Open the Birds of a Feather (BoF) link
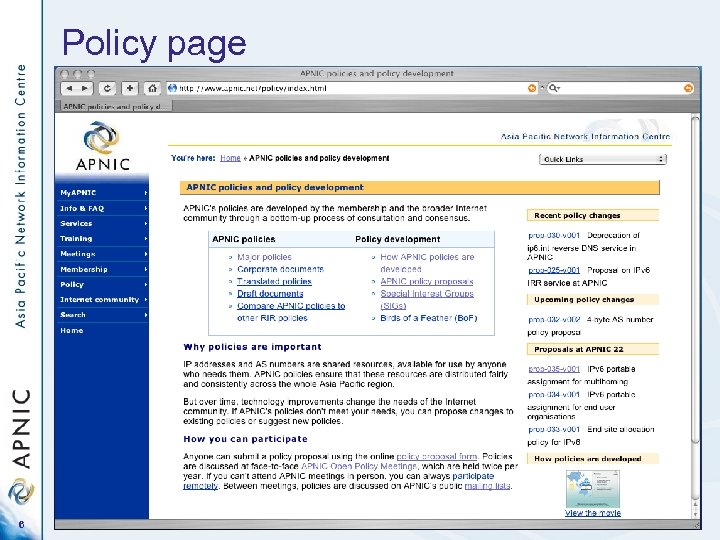 click(x=428, y=318)
